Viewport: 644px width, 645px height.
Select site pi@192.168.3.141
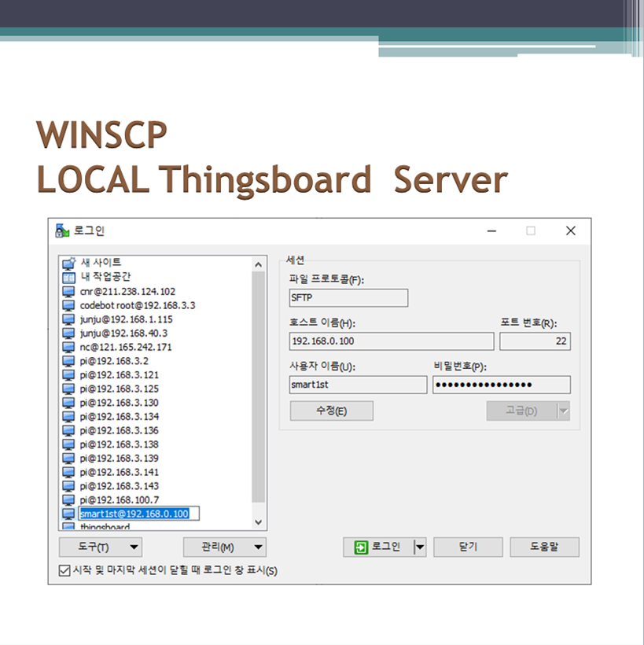119,472
